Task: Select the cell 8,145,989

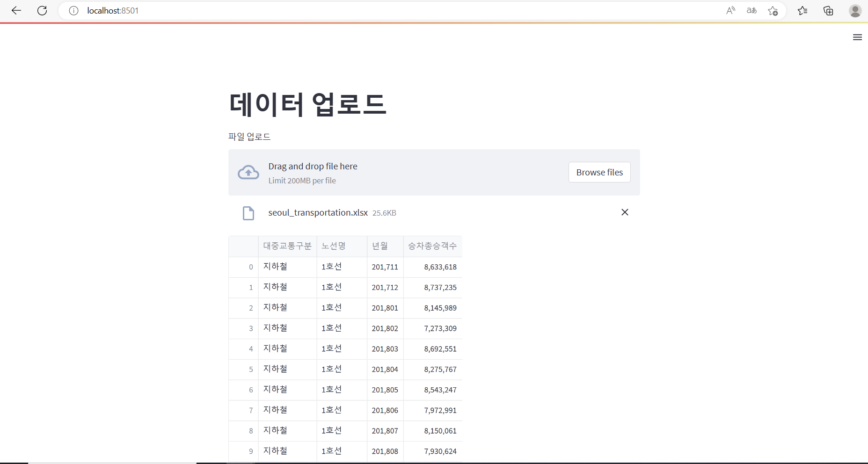Action: [x=433, y=308]
